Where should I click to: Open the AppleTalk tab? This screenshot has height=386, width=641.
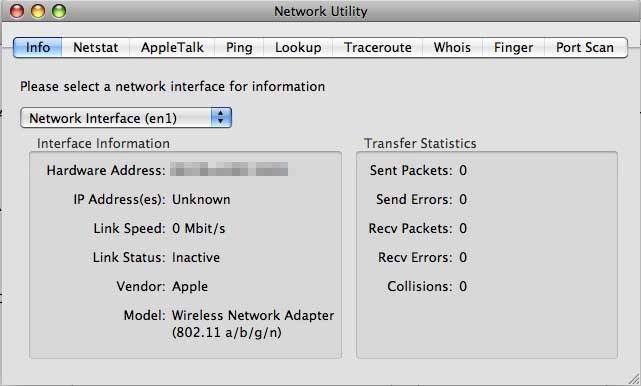tap(172, 47)
